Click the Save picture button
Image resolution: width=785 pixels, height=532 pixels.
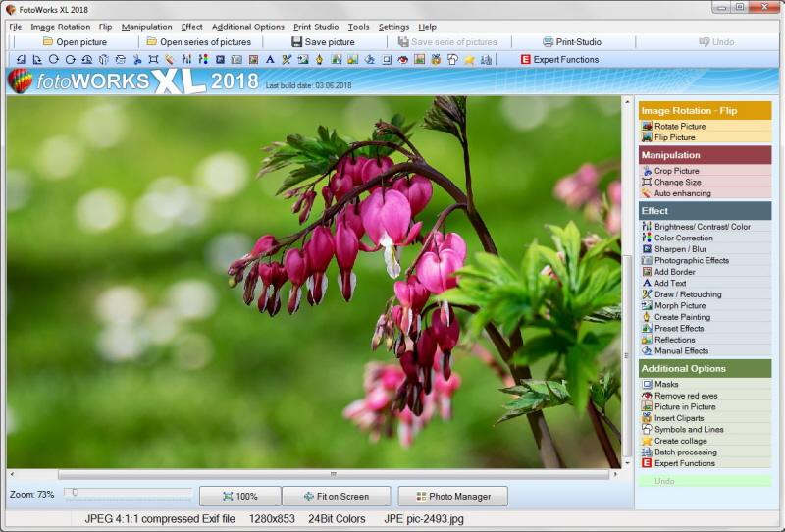point(323,42)
